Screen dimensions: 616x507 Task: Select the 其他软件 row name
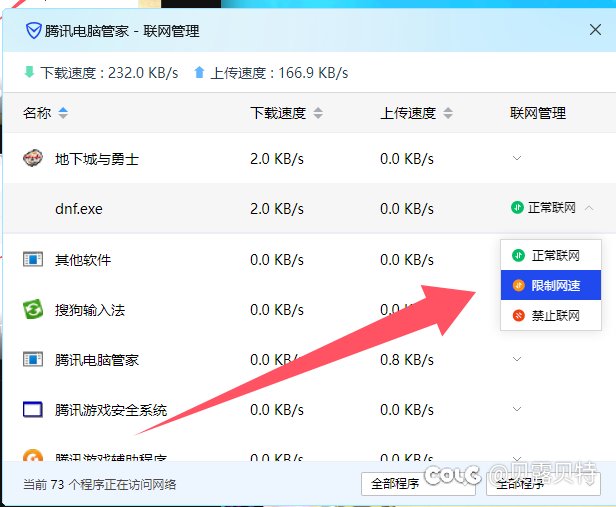(x=83, y=260)
